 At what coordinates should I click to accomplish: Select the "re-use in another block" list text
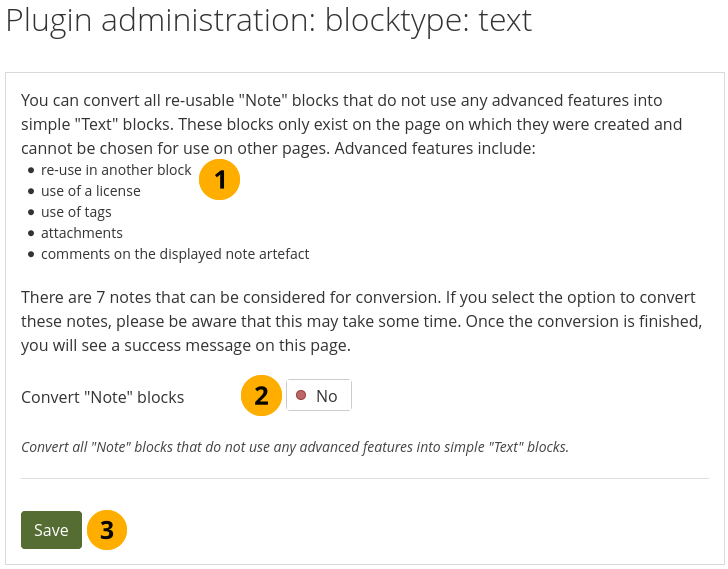pos(116,170)
